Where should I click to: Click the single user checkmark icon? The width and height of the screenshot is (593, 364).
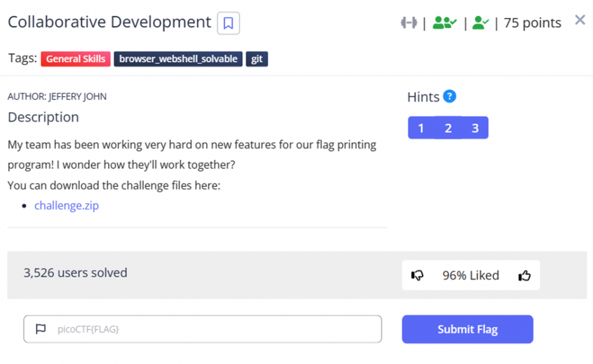[x=480, y=23]
